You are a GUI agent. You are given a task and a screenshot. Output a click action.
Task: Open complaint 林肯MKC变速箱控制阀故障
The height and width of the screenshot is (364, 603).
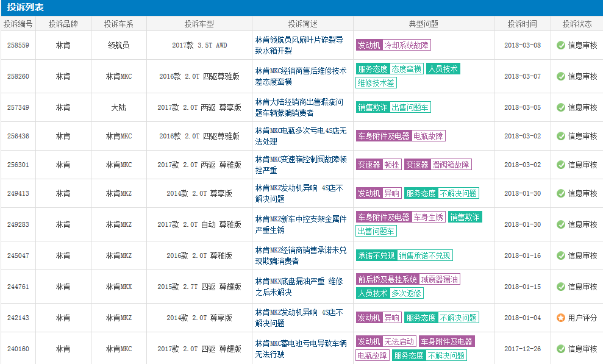point(301,165)
